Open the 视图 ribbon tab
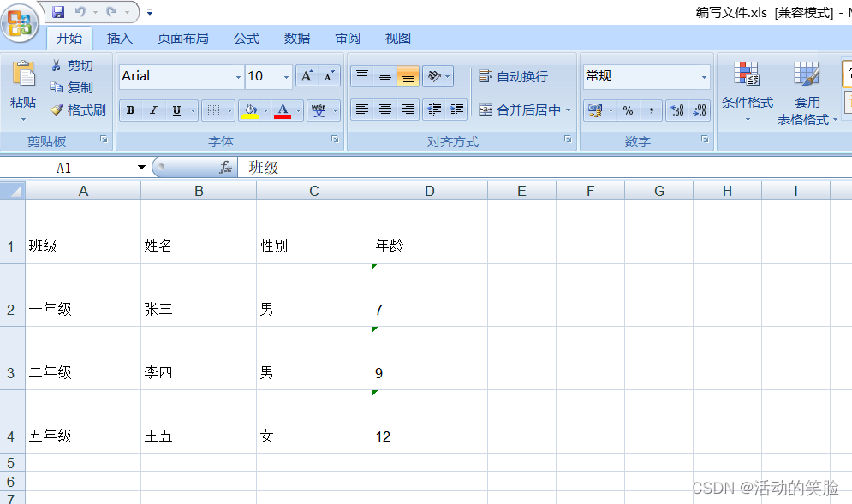Image resolution: width=852 pixels, height=504 pixels. (398, 38)
